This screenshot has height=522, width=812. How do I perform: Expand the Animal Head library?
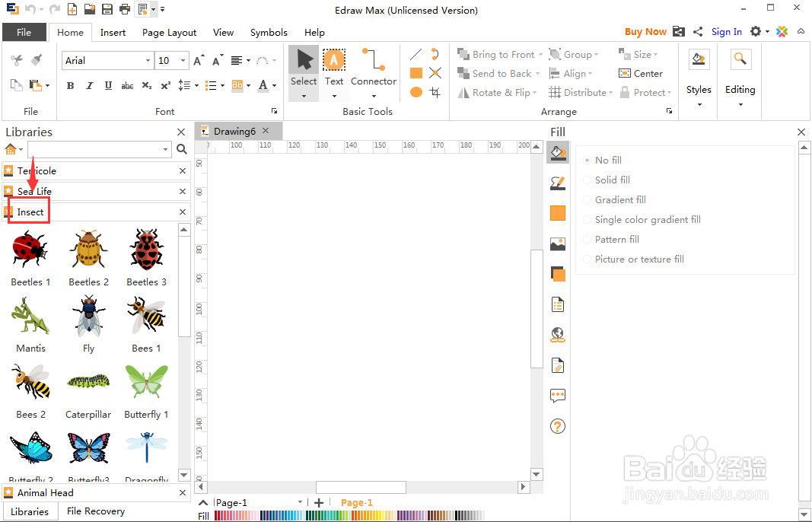[97, 492]
